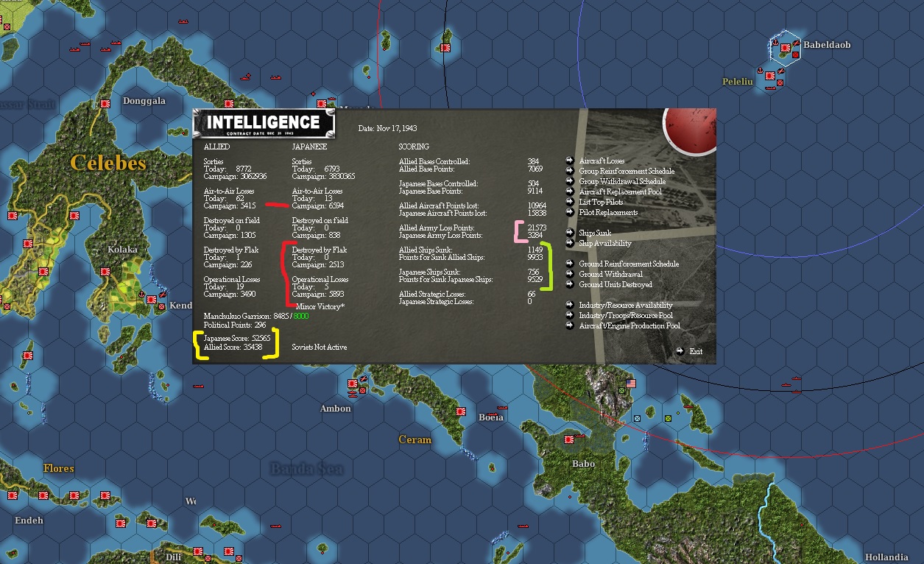Screen dimensions: 924x564
Task: Click the Soviets Not Active text
Action: point(320,347)
